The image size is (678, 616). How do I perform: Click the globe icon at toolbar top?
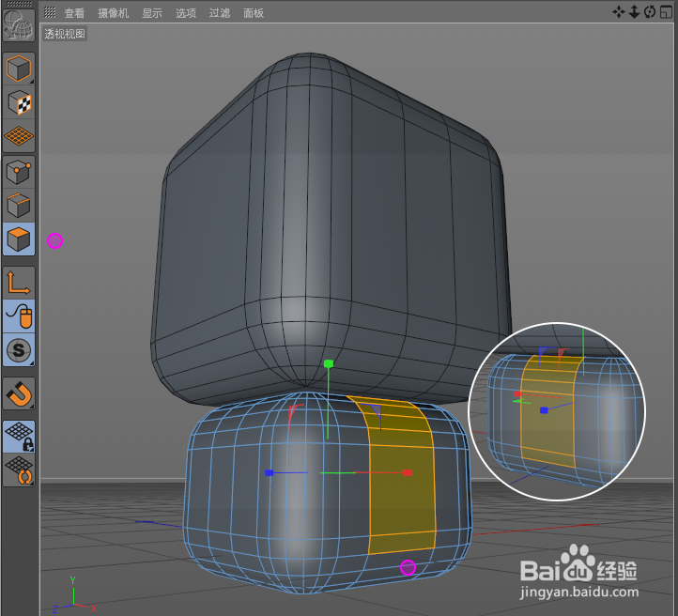[19, 24]
